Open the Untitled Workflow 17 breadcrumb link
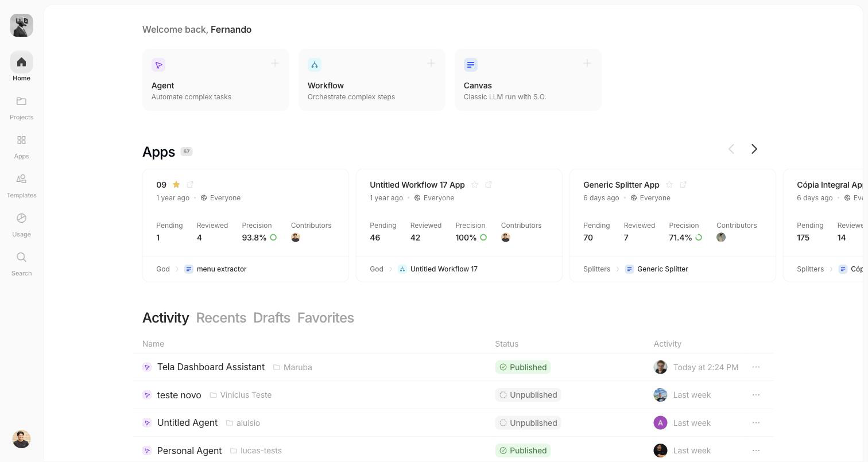The image size is (868, 462). pos(437,269)
